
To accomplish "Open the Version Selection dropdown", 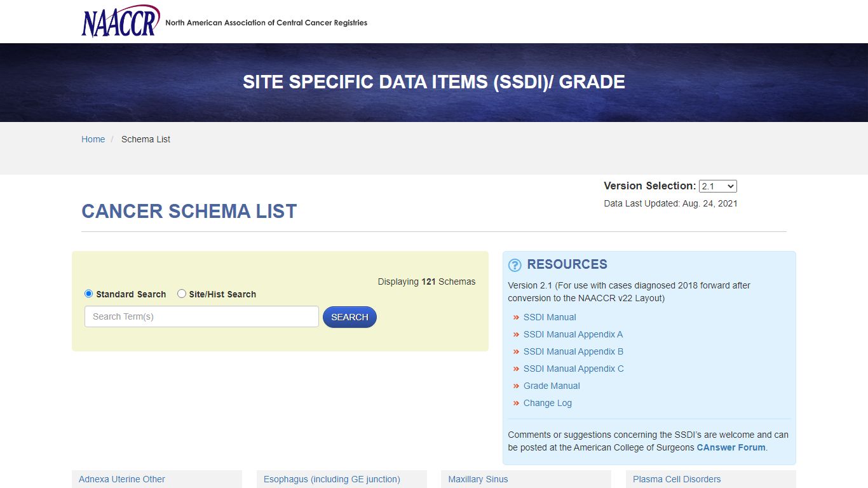I will (x=717, y=186).
